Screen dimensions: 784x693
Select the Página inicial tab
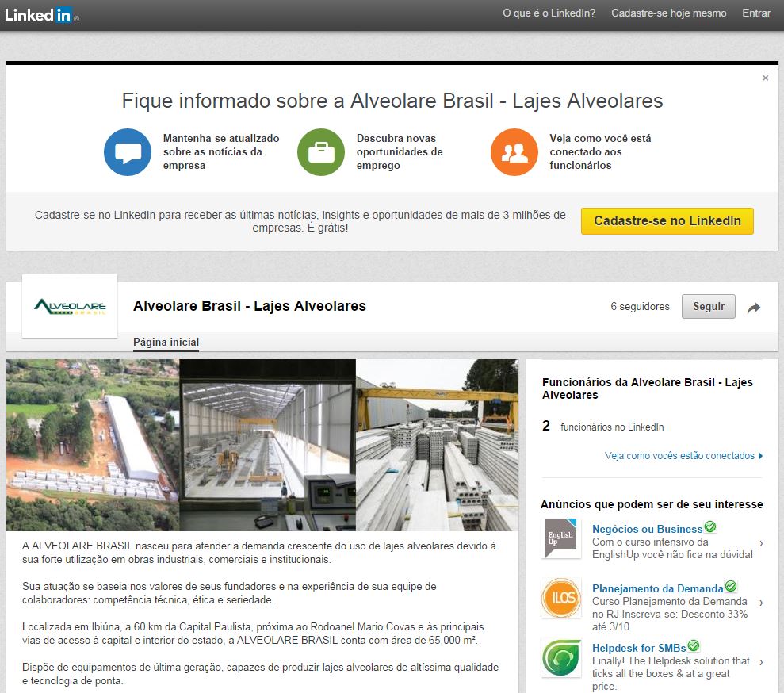[166, 342]
